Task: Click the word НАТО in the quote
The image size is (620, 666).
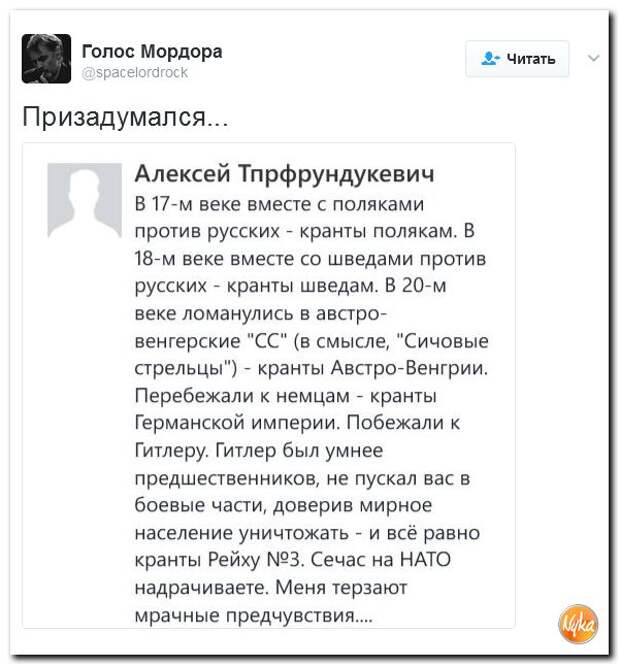Action: pyautogui.click(x=426, y=559)
